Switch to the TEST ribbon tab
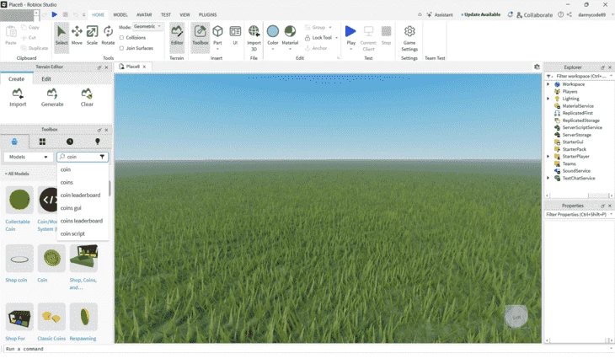 click(x=165, y=15)
